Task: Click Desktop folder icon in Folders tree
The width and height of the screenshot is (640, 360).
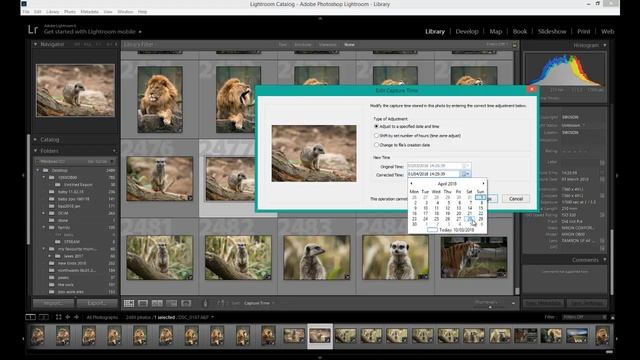Action: 46,170
